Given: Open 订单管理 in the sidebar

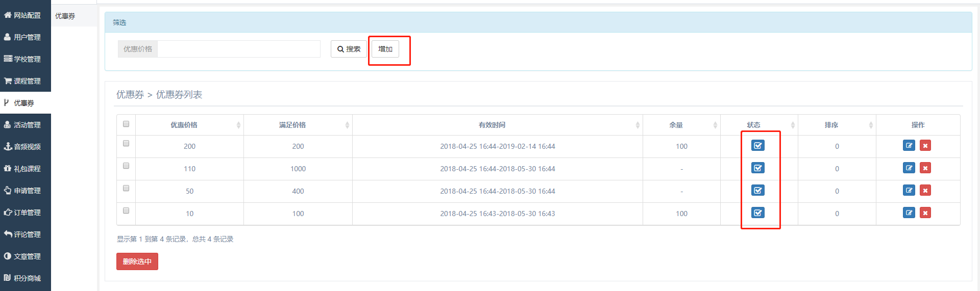Looking at the screenshot, I should click(26, 213).
